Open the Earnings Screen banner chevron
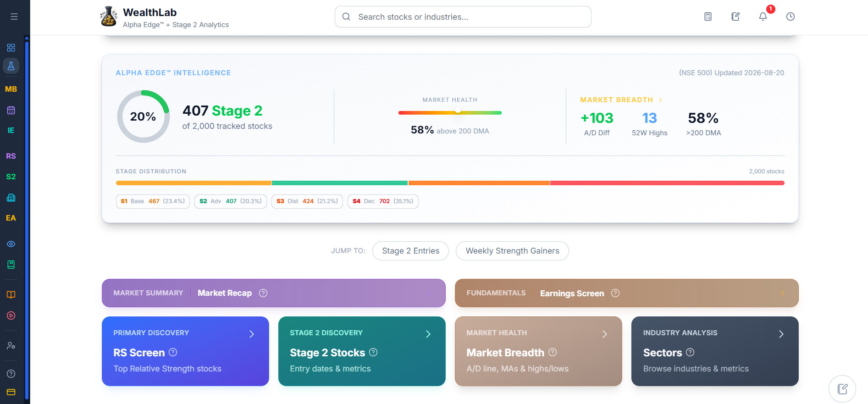 pos(782,293)
